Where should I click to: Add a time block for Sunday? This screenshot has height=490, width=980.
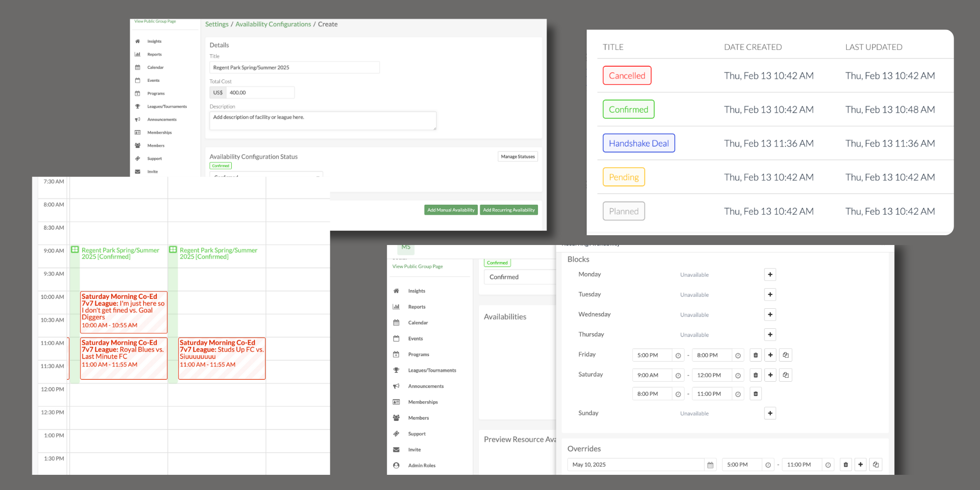point(770,414)
